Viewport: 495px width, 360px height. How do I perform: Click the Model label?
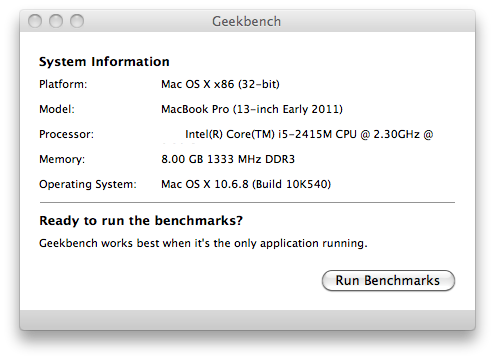(x=57, y=109)
